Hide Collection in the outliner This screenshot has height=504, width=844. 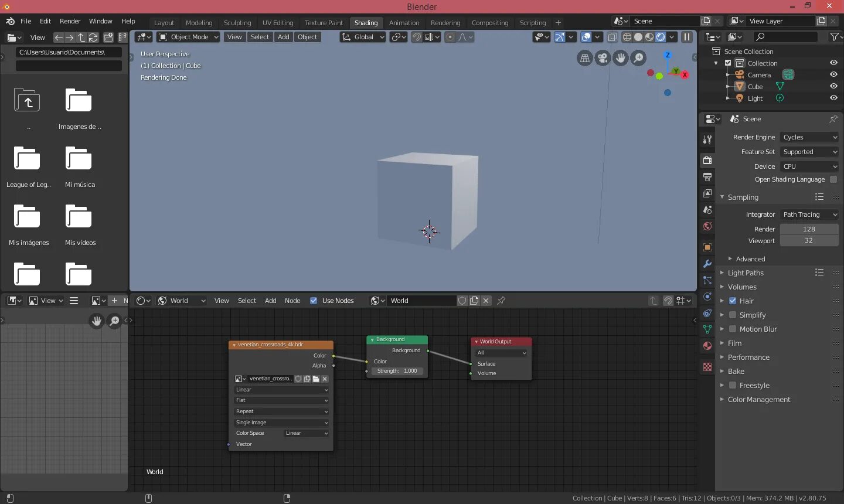point(833,63)
